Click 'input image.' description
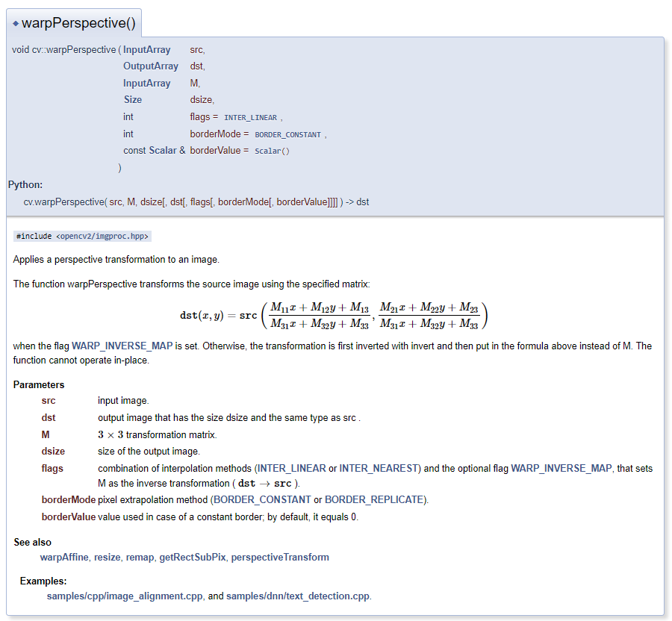 (x=123, y=400)
